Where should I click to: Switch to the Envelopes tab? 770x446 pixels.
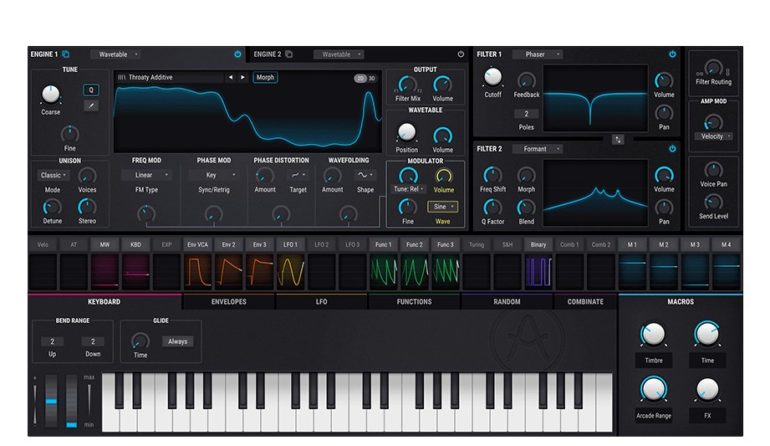[x=228, y=301]
